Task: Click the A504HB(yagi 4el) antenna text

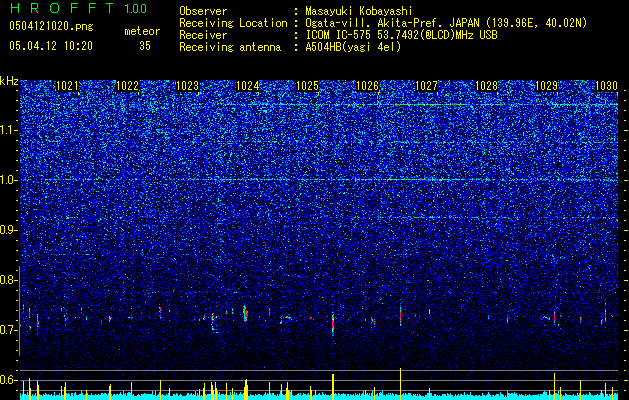Action: coord(353,47)
